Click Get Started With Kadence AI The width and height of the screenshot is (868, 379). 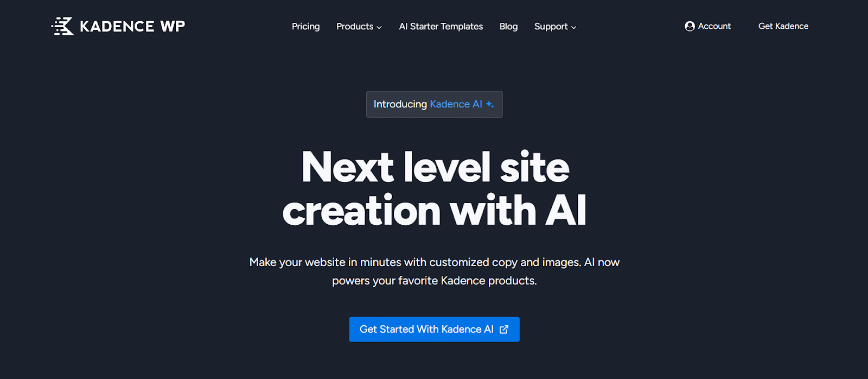[434, 329]
